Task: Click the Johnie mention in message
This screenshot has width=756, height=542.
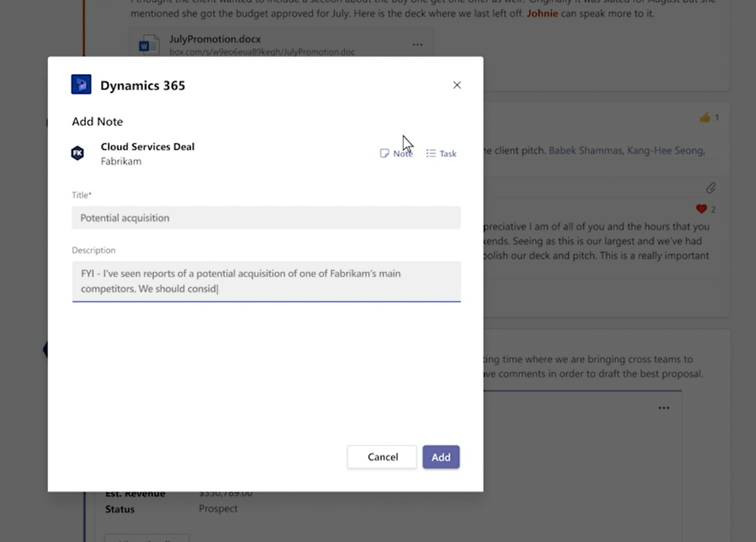Action: (x=542, y=14)
